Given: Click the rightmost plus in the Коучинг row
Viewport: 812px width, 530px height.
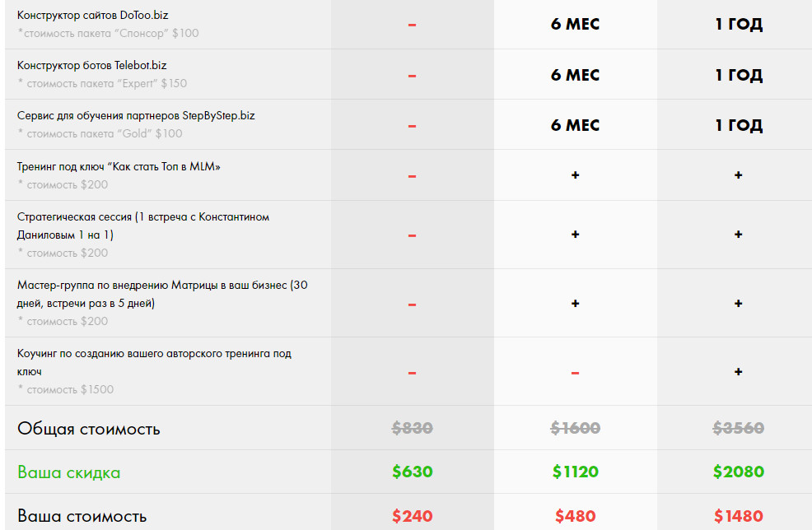Looking at the screenshot, I should tap(738, 372).
